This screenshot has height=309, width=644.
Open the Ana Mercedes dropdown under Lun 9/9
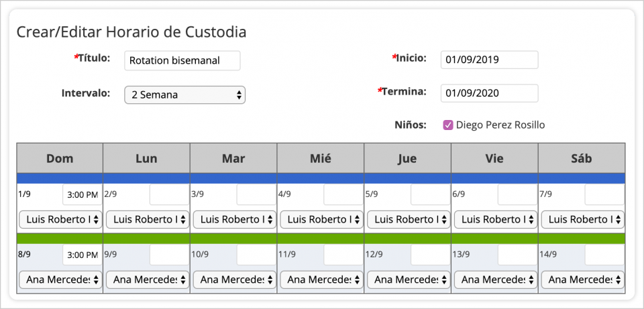click(x=148, y=280)
